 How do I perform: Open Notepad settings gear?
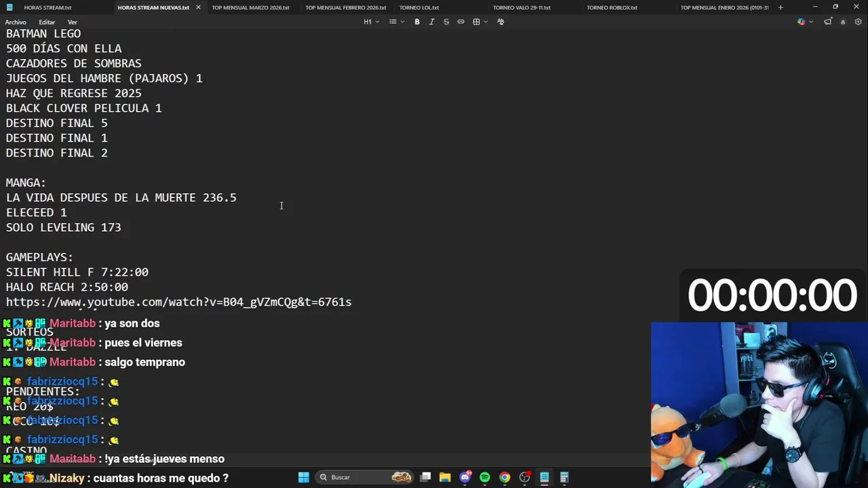click(x=858, y=22)
